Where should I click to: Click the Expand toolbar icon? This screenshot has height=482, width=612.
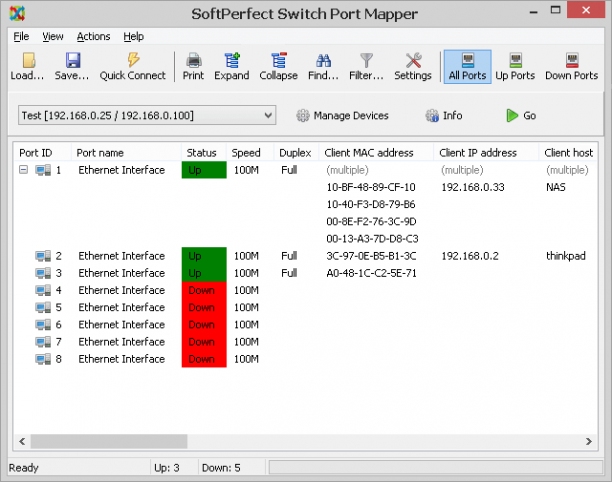[x=232, y=66]
